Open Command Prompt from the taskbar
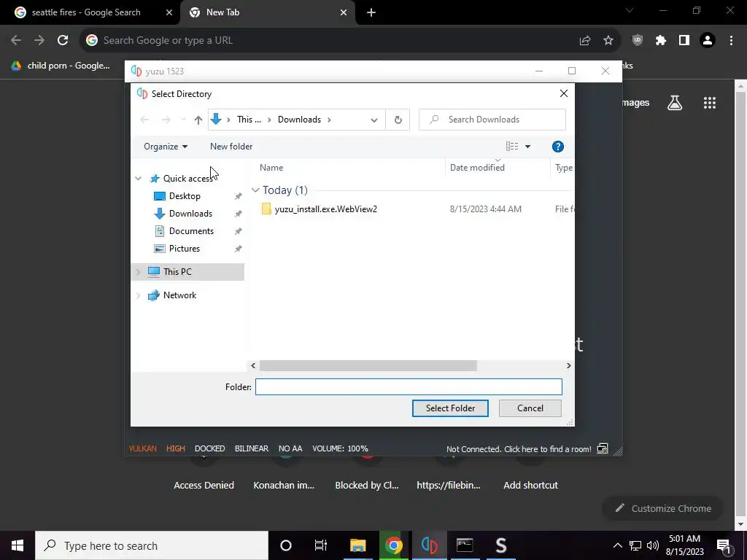 click(465, 545)
